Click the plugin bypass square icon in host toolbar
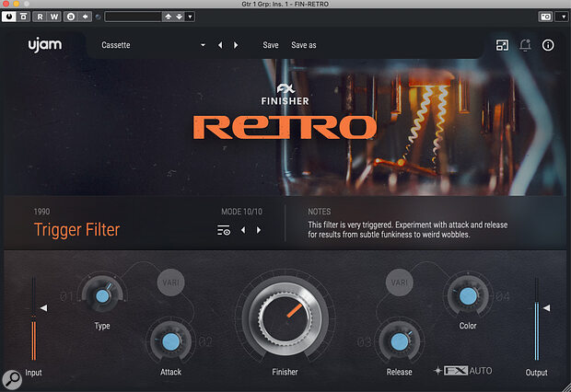Viewport: 571px width, 392px height. 24,17
